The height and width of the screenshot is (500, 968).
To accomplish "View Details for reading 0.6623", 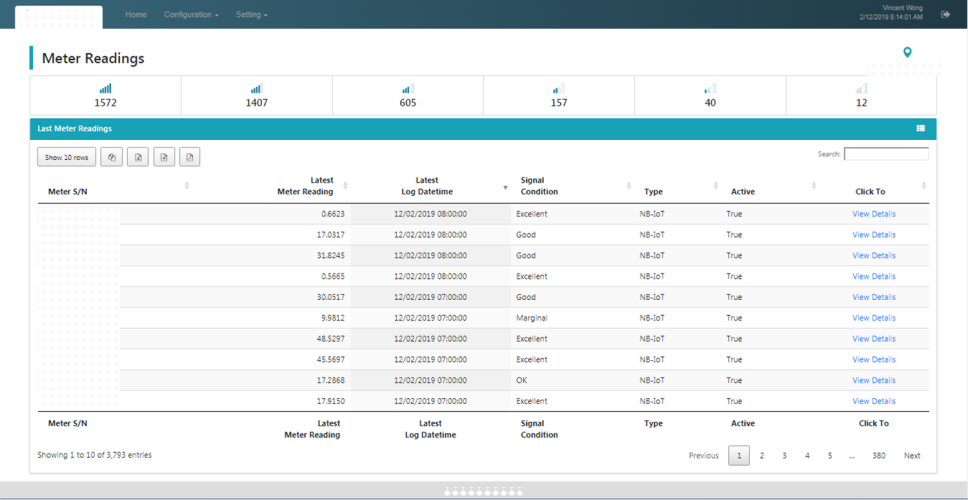I will click(x=874, y=214).
